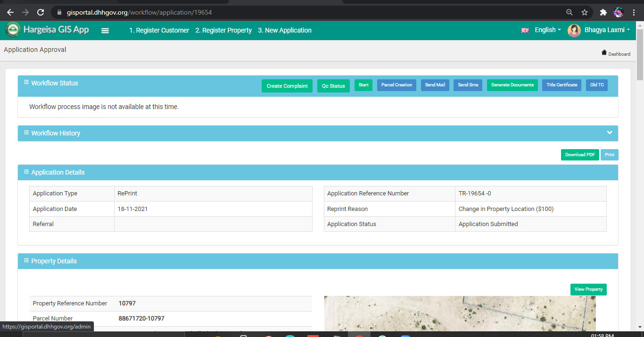The height and width of the screenshot is (337, 644).
Task: Click the padlock site info icon
Action: coord(59,12)
